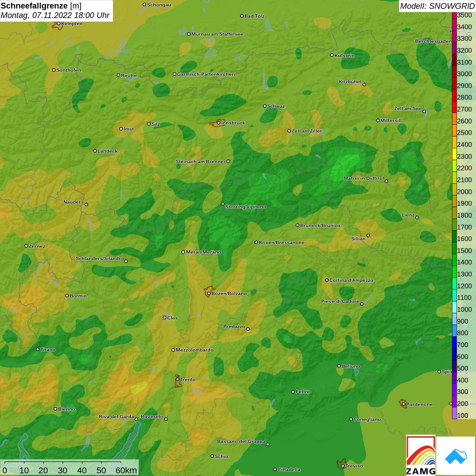Click the Riva del Garda label
This screenshot has height=476, width=476.
tap(116, 417)
